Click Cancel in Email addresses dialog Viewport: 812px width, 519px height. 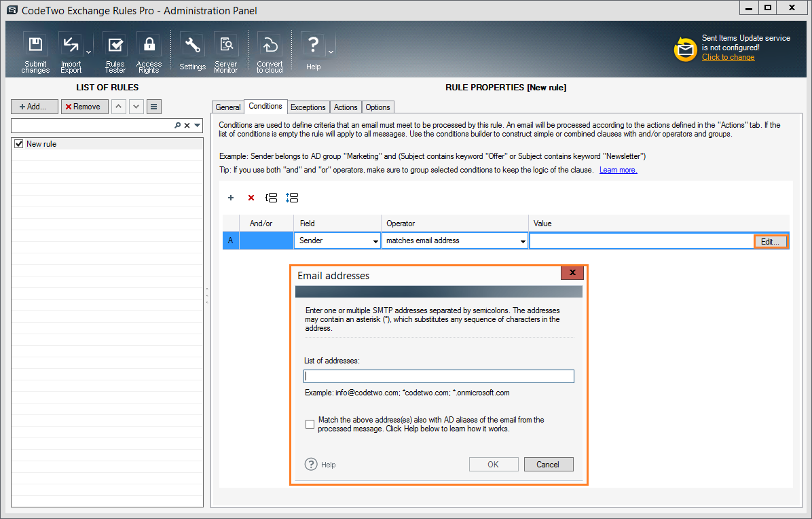point(549,464)
